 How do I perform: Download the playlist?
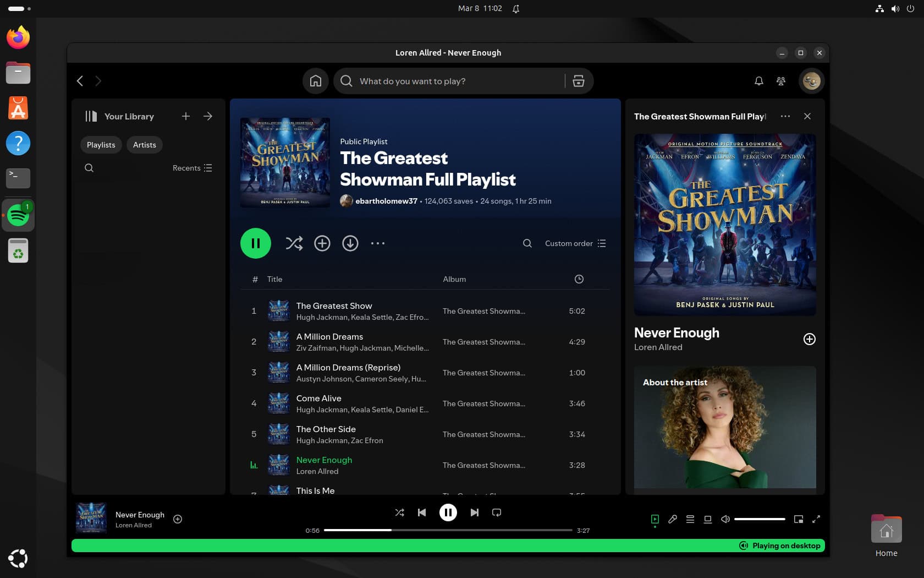pos(350,243)
